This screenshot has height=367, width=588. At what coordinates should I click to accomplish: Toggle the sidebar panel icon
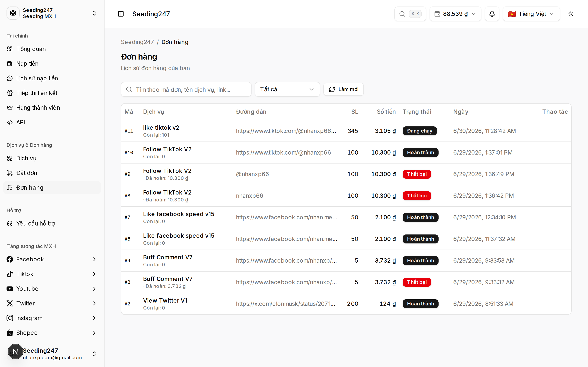pos(121,14)
